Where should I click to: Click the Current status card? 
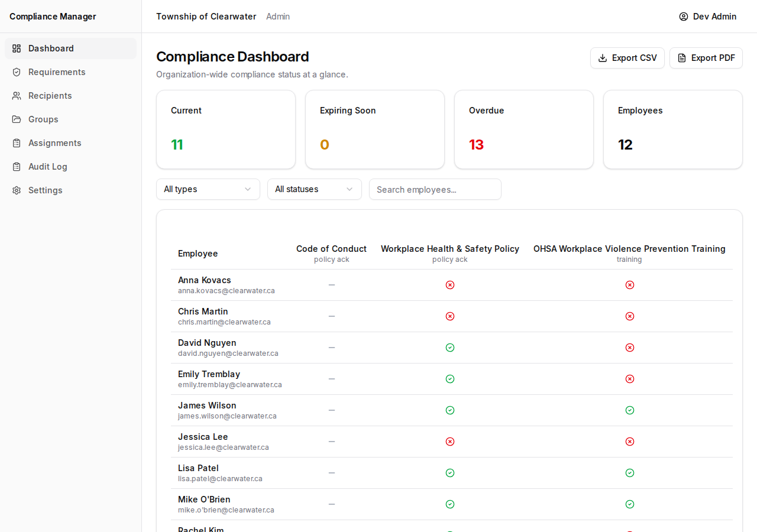click(x=226, y=129)
